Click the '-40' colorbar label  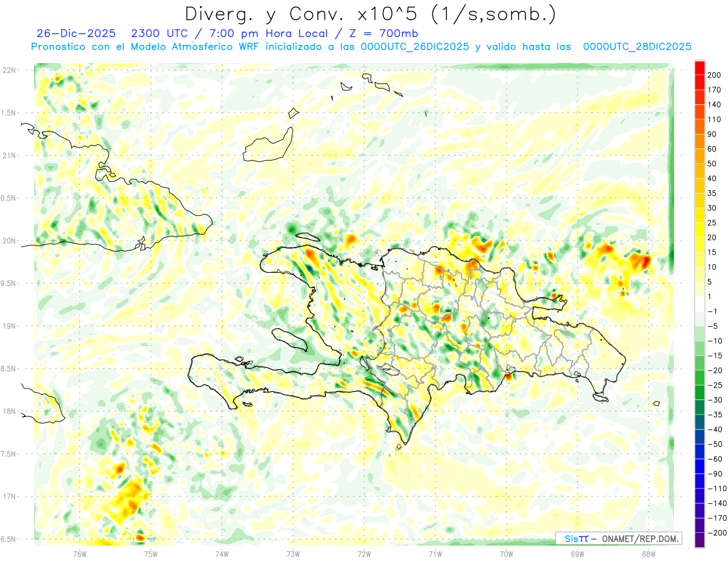tap(715, 429)
